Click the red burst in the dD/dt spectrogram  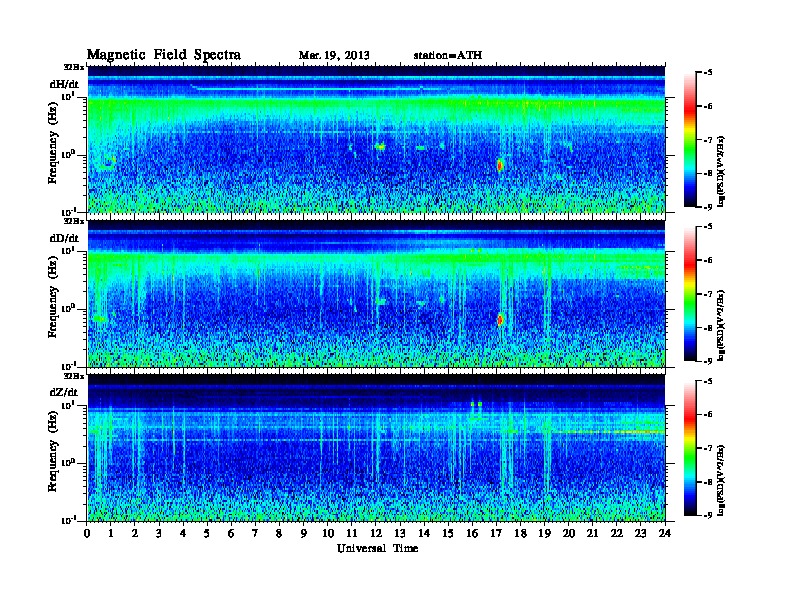tap(500, 320)
